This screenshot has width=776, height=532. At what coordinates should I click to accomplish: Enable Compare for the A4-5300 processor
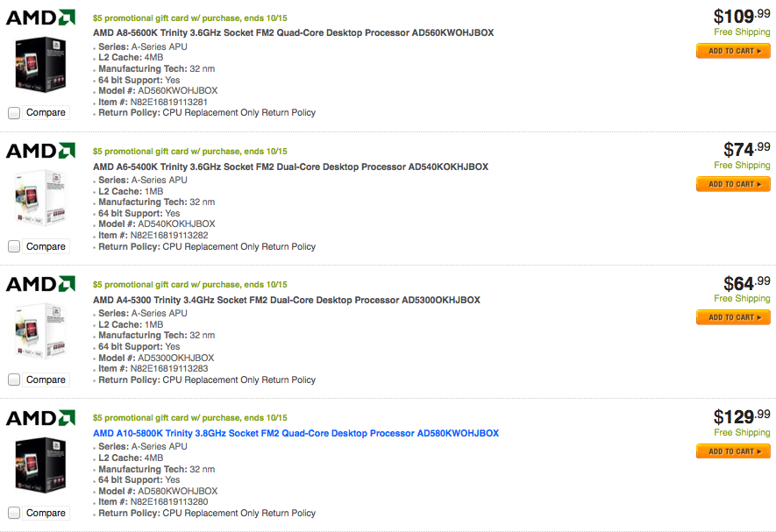pyautogui.click(x=14, y=379)
